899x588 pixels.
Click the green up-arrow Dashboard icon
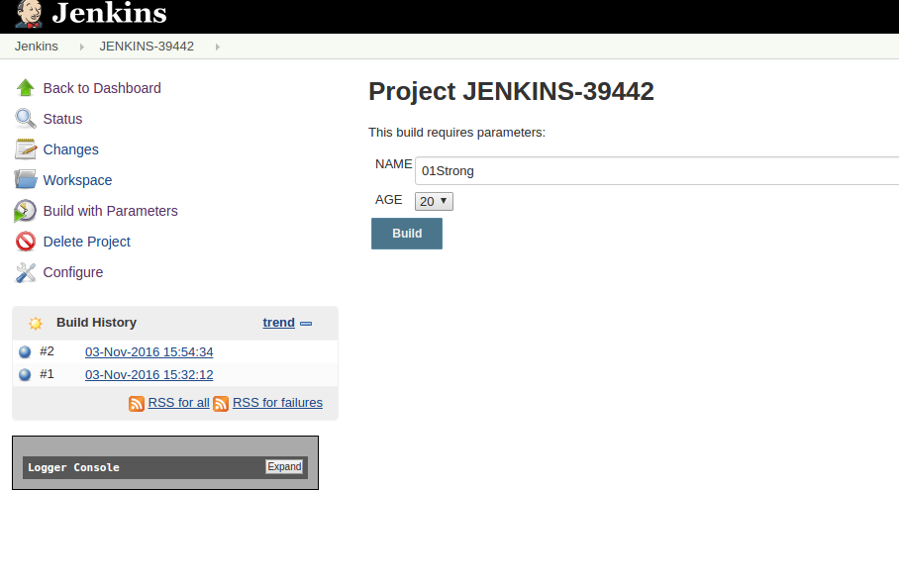coord(25,88)
